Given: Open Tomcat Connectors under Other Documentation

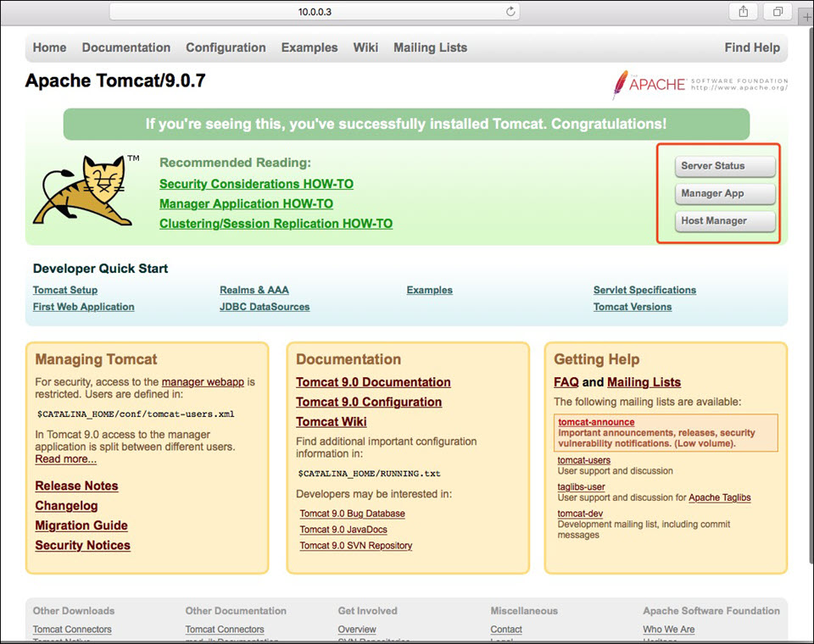Looking at the screenshot, I should coord(225,630).
